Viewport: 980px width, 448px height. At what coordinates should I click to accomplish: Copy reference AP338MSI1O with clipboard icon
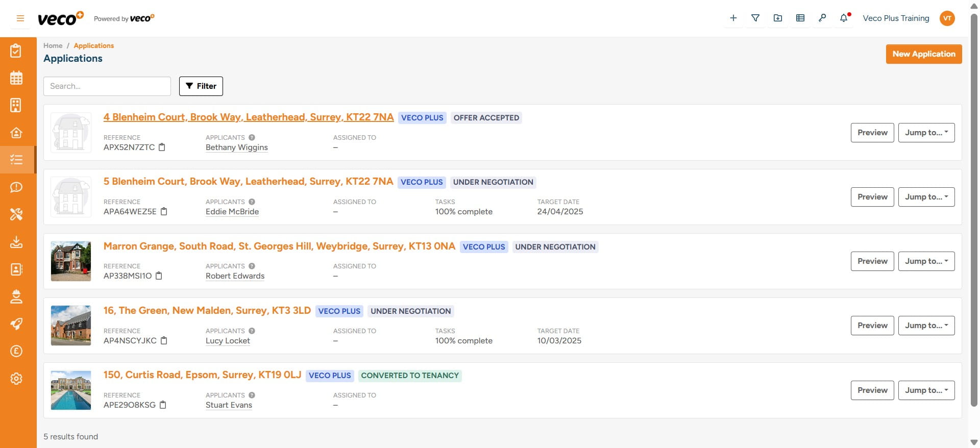click(159, 276)
